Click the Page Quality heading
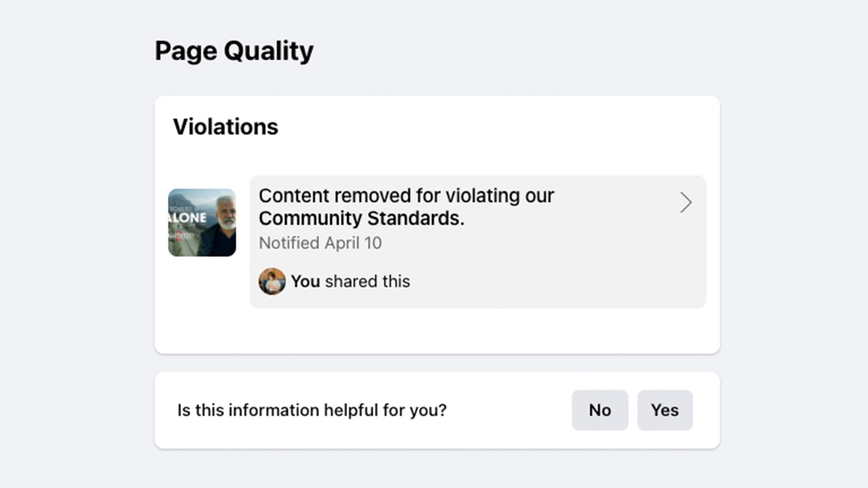 point(234,51)
